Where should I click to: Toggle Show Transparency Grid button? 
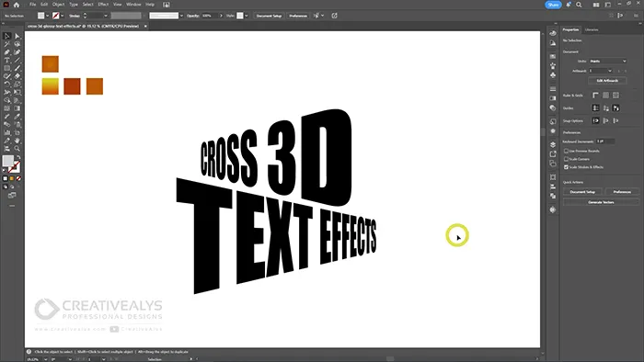pos(615,96)
